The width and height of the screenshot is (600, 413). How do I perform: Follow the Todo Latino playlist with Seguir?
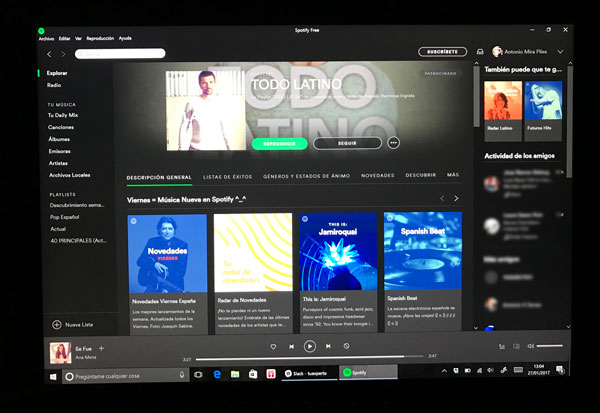(x=347, y=143)
